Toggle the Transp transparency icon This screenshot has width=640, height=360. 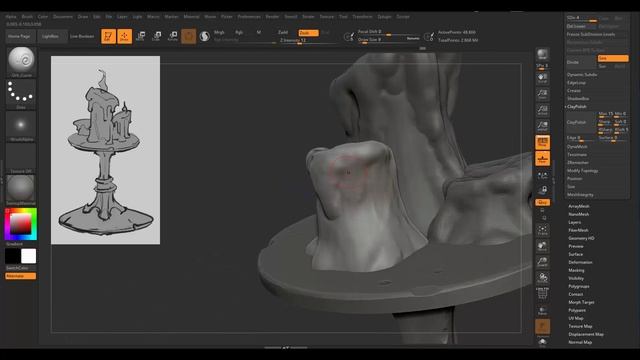(x=542, y=311)
